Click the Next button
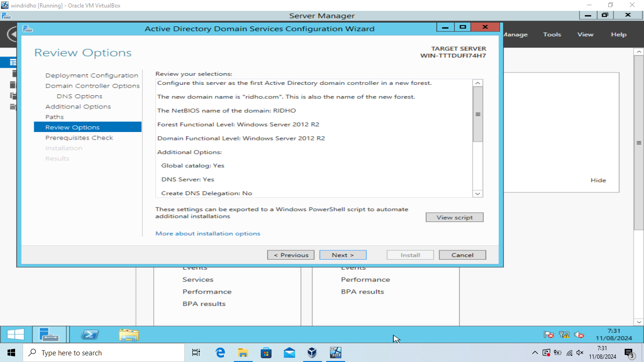This screenshot has height=362, width=644. [343, 255]
